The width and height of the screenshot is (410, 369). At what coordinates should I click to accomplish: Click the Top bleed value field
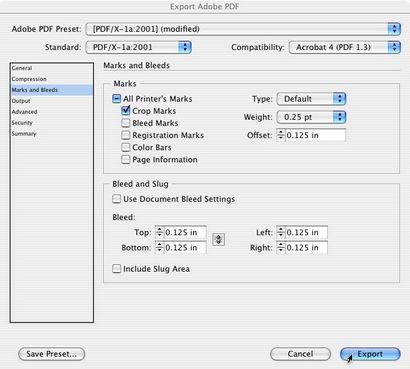tap(185, 232)
